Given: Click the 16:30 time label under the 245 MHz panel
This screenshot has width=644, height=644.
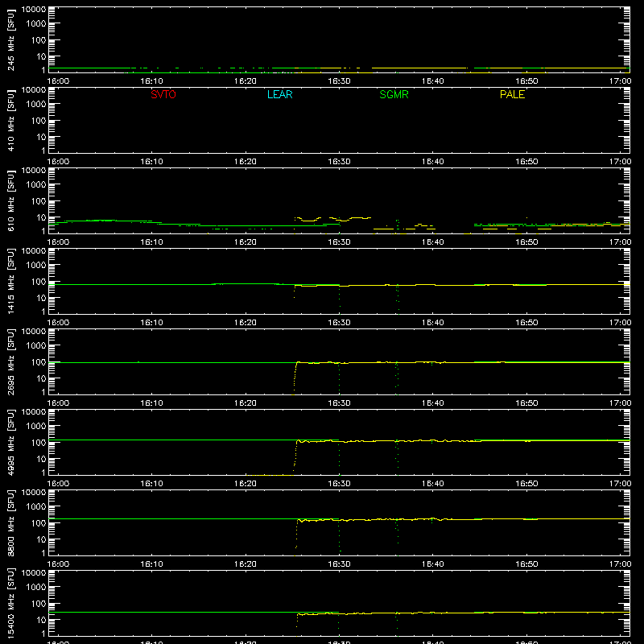Looking at the screenshot, I should pyautogui.click(x=339, y=81).
